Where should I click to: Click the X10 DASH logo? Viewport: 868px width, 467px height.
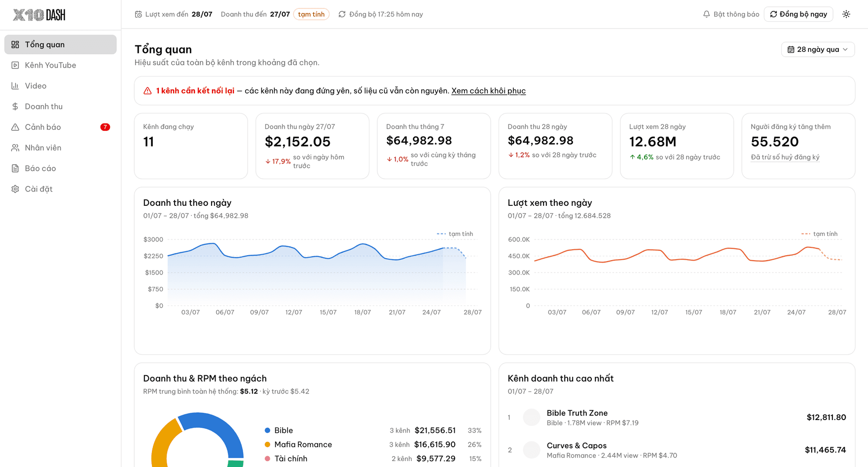coord(39,15)
